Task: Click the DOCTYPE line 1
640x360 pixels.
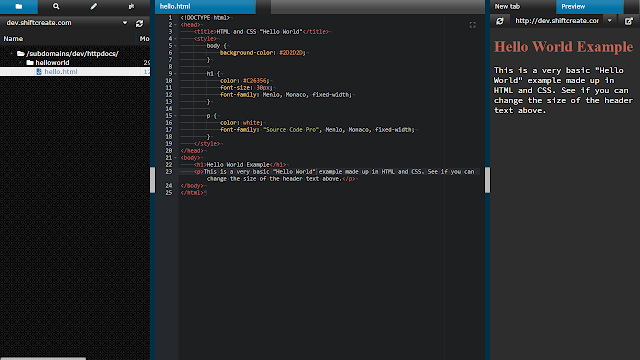Action: [x=205, y=18]
